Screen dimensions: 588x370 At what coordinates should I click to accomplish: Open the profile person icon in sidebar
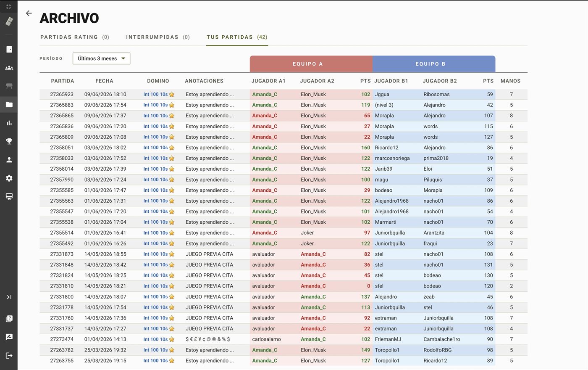9,160
